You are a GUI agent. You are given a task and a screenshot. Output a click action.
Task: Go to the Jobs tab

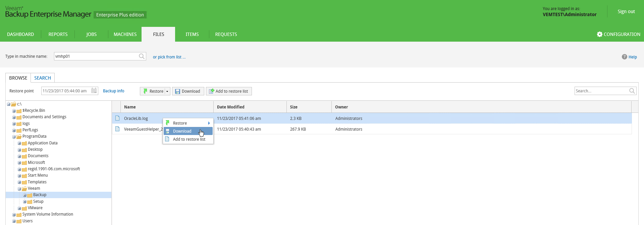(91, 34)
